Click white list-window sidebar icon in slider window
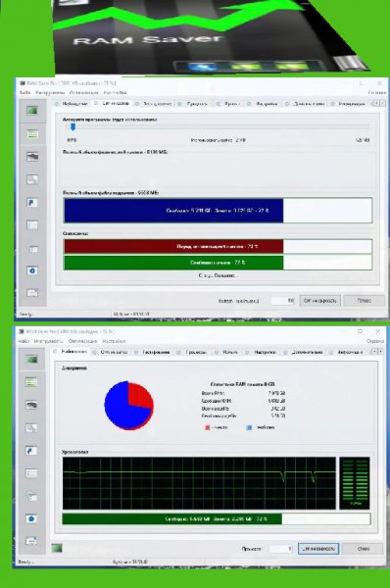Image resolution: width=390 pixels, height=588 pixels. pyautogui.click(x=32, y=225)
